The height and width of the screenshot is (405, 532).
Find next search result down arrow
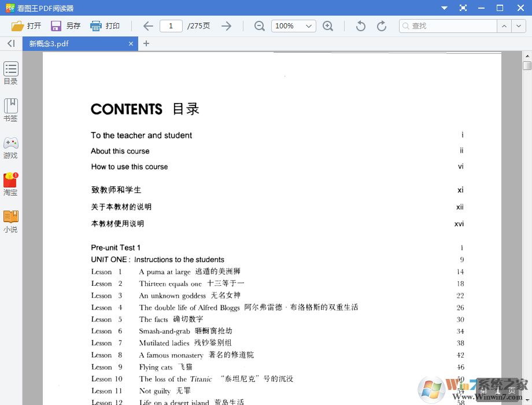519,26
